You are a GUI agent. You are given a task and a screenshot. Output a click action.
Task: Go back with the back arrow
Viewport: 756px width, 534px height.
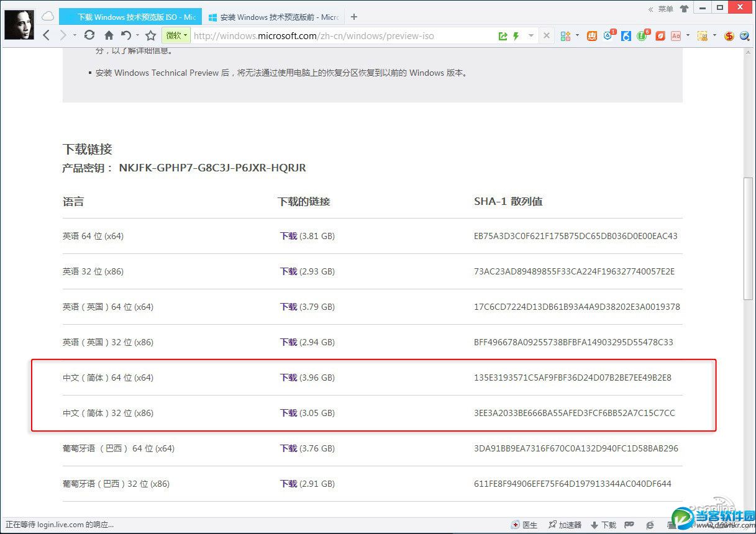coord(47,35)
